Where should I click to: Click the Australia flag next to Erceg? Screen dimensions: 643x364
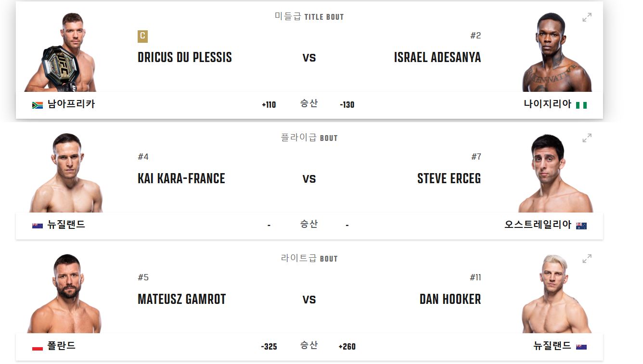(582, 225)
